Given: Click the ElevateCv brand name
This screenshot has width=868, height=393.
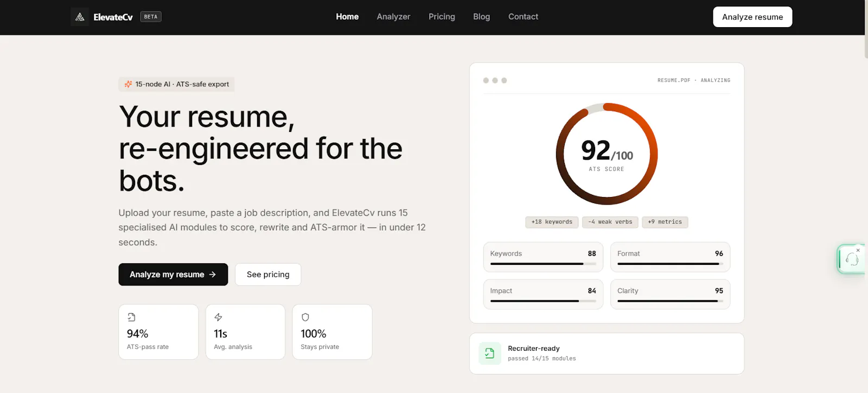Looking at the screenshot, I should tap(113, 17).
